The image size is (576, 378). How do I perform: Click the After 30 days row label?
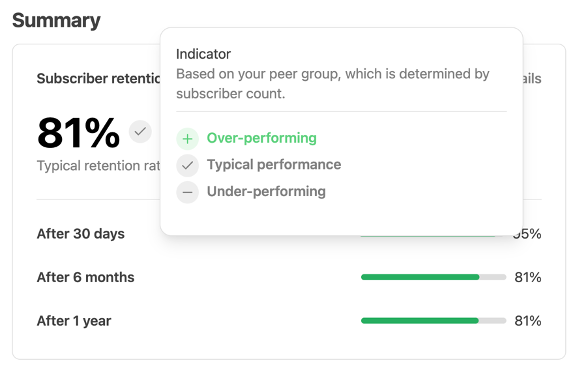(x=80, y=234)
